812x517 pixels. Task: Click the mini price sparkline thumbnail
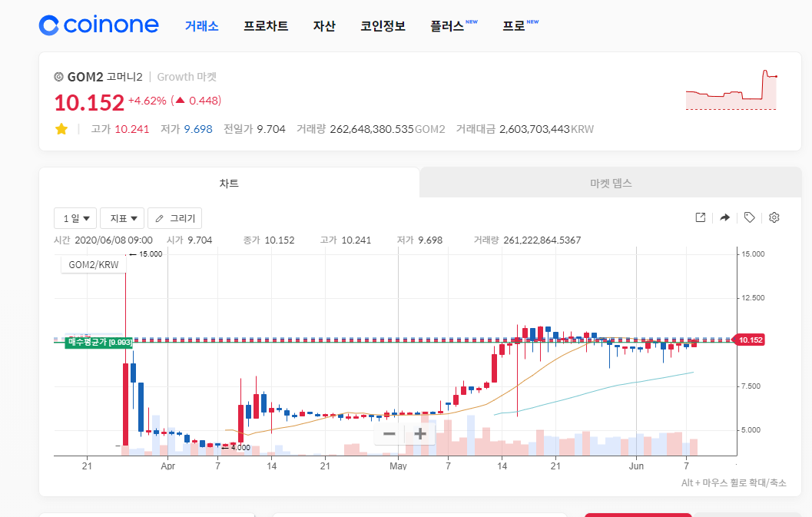[731, 90]
